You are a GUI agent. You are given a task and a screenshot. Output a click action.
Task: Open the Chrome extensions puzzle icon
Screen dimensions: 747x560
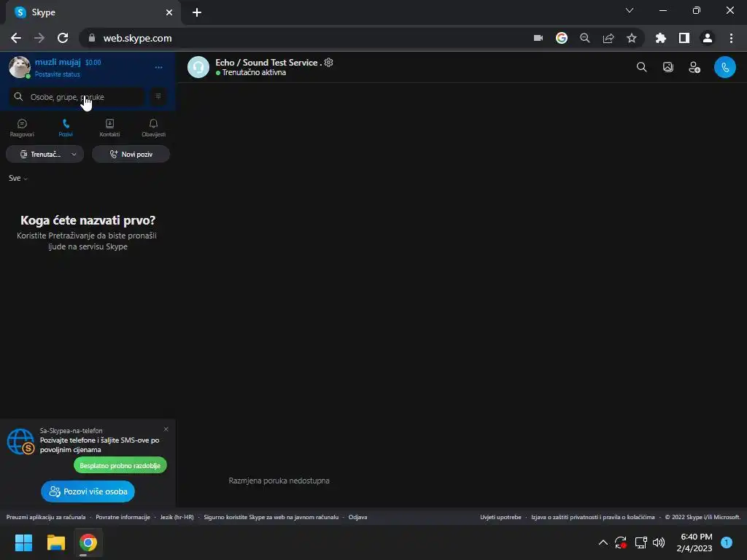click(x=661, y=38)
